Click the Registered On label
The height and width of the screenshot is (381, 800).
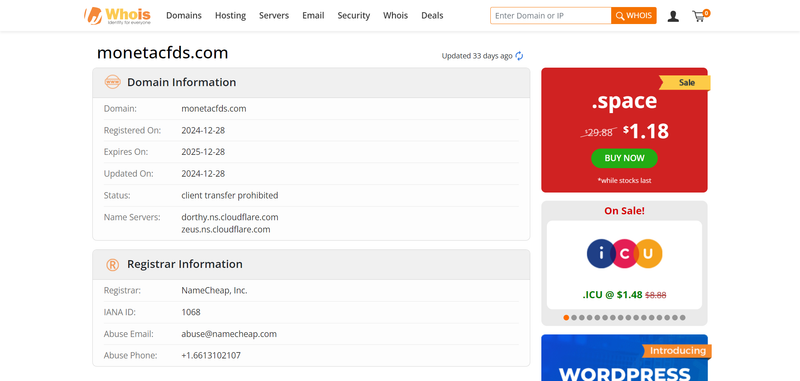click(x=132, y=131)
